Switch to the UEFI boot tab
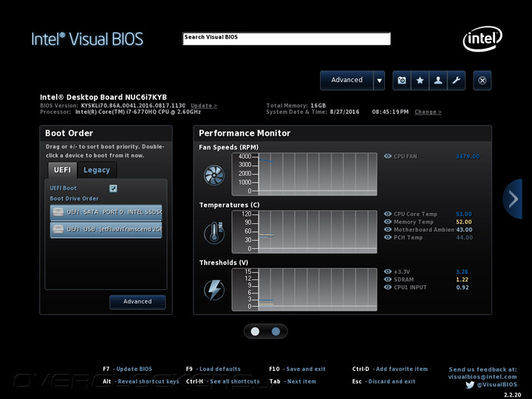The image size is (532, 399). [x=62, y=170]
